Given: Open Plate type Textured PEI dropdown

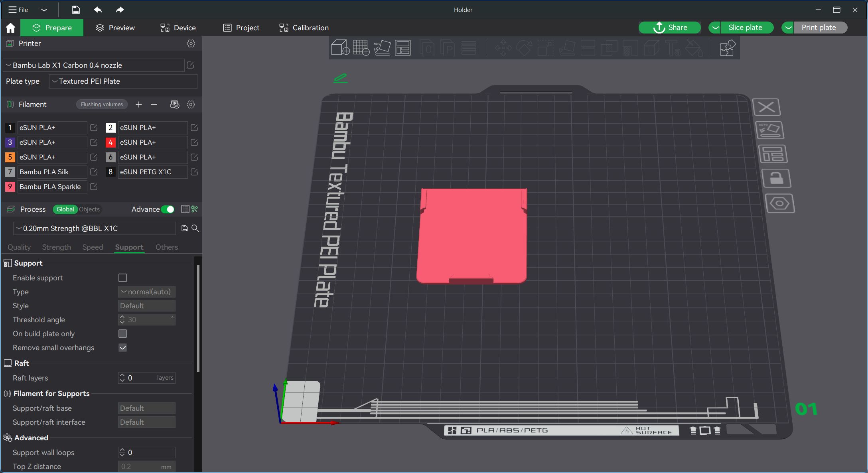Looking at the screenshot, I should [123, 81].
